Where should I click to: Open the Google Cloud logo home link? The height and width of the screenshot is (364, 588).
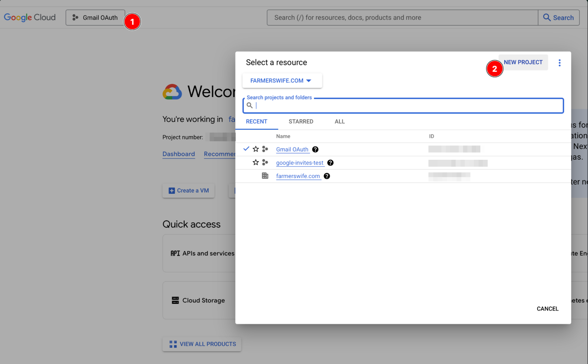click(29, 17)
